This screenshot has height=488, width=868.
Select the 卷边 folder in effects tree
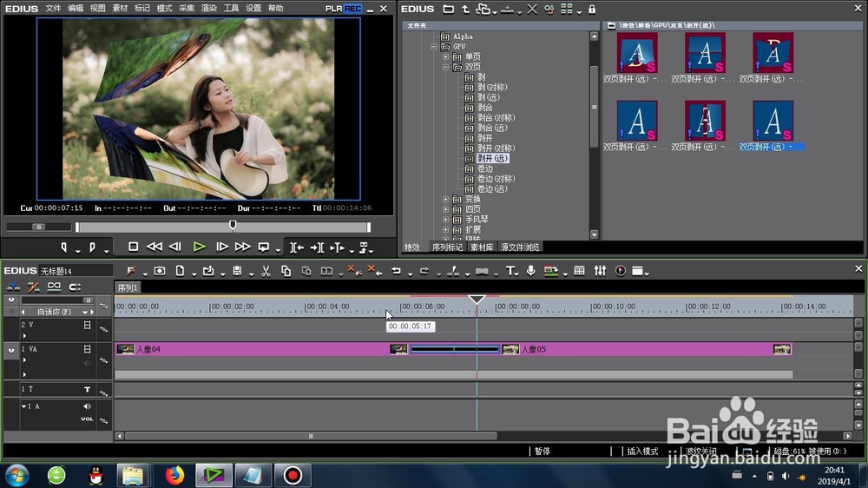click(485, 168)
